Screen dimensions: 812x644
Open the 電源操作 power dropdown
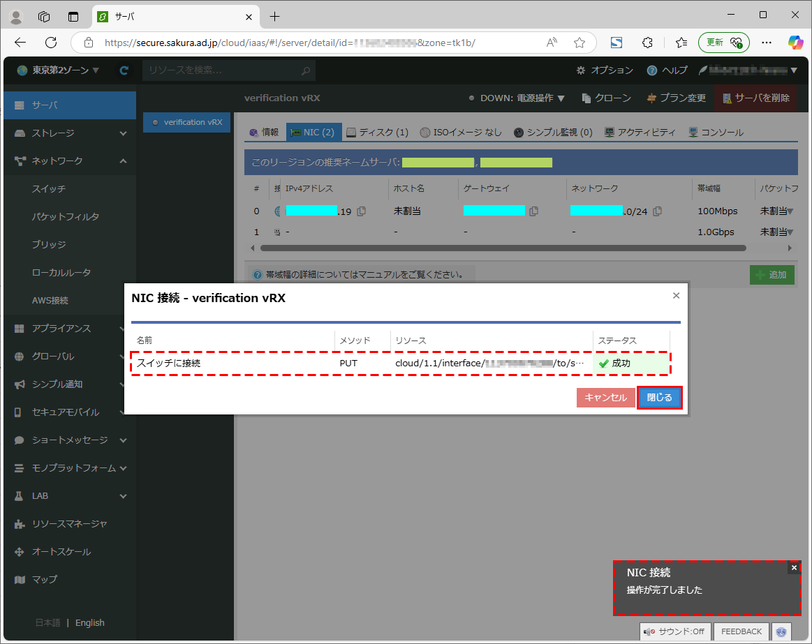point(522,98)
